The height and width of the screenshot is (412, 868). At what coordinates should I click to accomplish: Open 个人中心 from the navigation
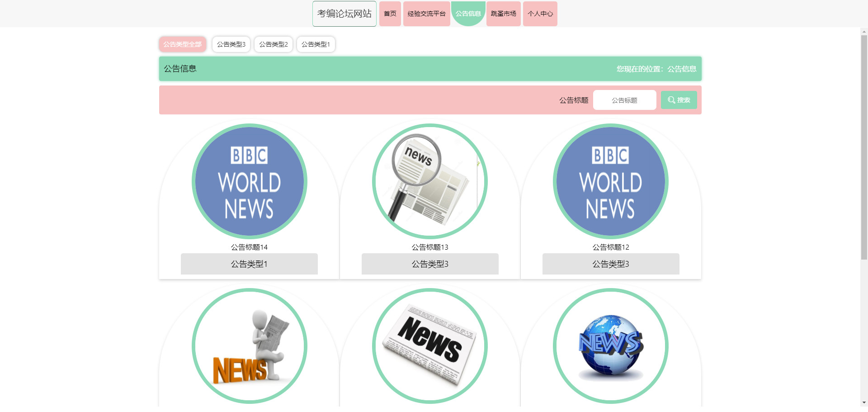540,14
